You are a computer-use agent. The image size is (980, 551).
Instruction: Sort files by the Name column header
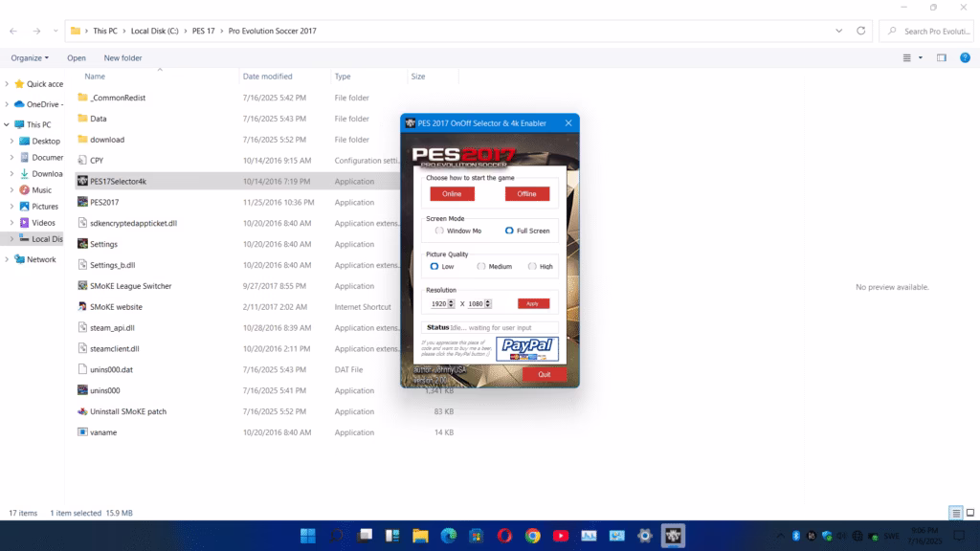pyautogui.click(x=95, y=77)
